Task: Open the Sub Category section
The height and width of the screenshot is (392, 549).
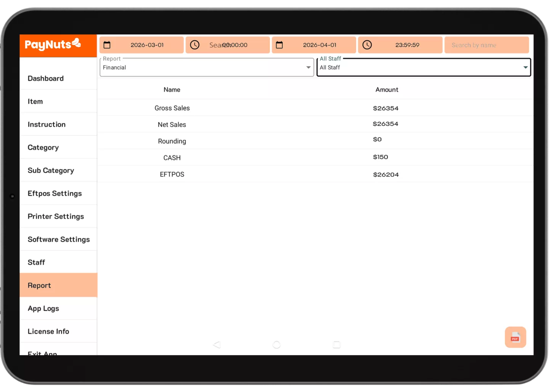Action: [51, 170]
